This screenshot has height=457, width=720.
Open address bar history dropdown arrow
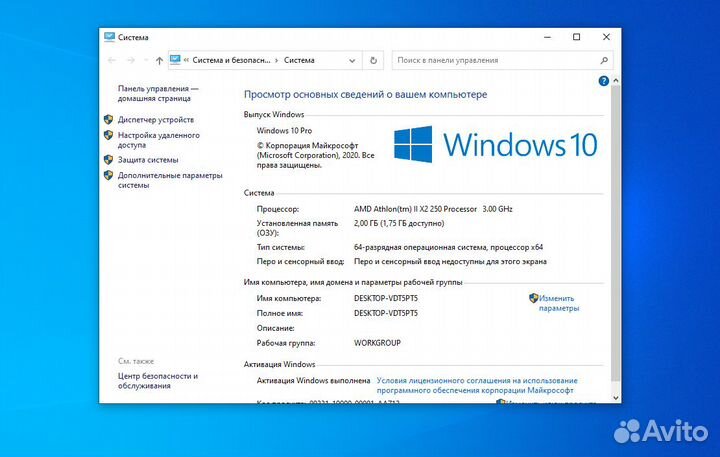350,60
